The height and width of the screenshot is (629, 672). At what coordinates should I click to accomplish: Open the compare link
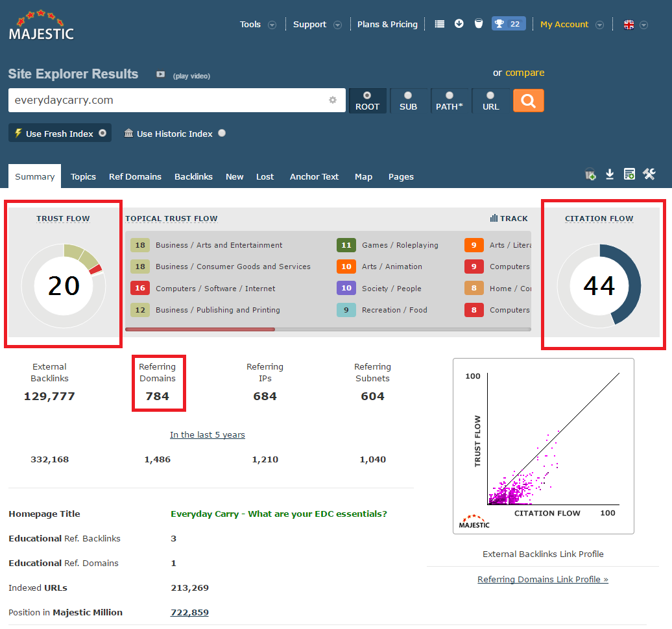click(x=525, y=73)
